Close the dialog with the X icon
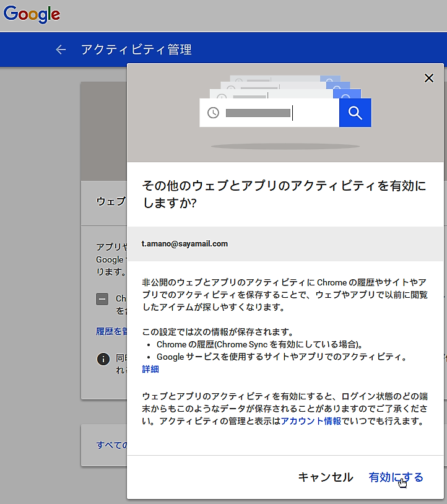 tap(428, 78)
